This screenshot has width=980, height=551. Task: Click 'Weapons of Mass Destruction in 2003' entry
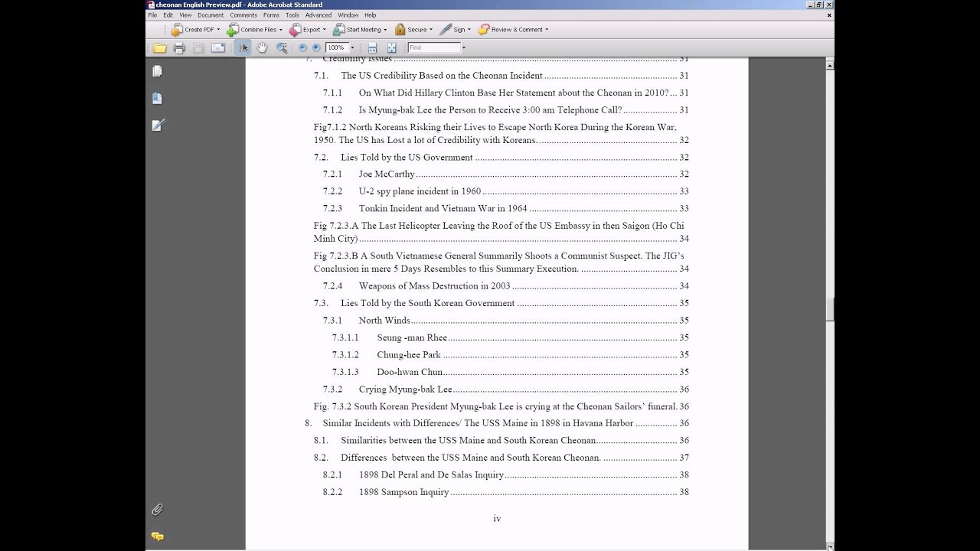point(435,286)
